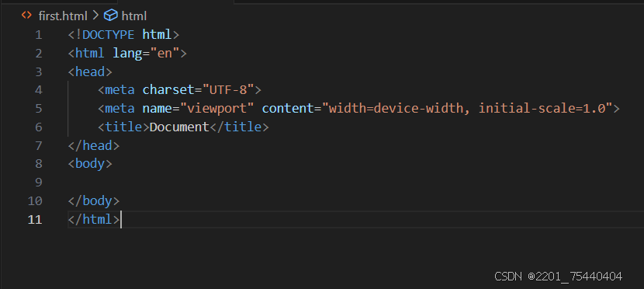This screenshot has height=289, width=644.
Task: Place cursor on empty line 9
Action: (353, 182)
